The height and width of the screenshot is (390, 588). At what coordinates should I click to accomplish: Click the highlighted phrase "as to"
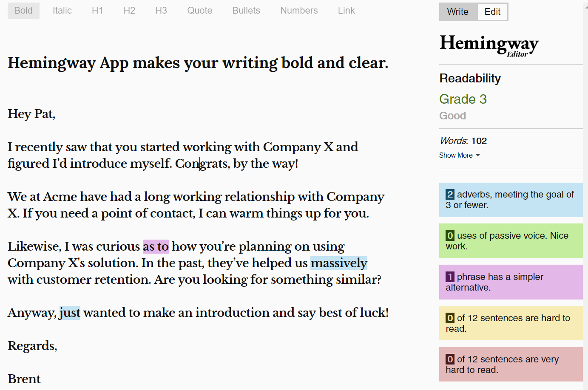(156, 246)
